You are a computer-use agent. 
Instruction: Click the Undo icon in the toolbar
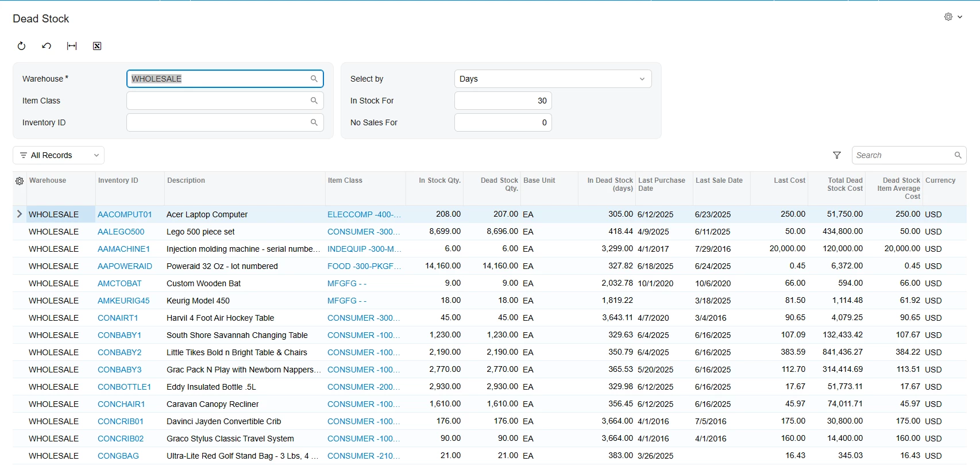pyautogui.click(x=47, y=46)
